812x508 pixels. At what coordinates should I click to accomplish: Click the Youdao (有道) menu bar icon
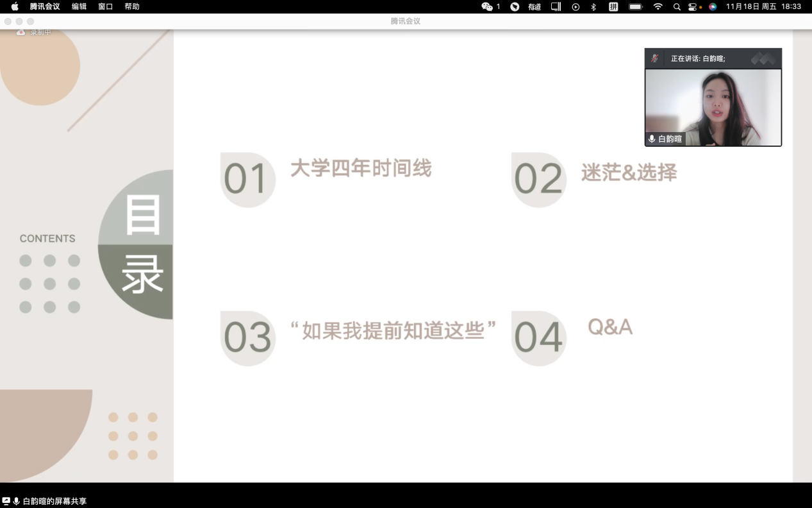coord(534,6)
